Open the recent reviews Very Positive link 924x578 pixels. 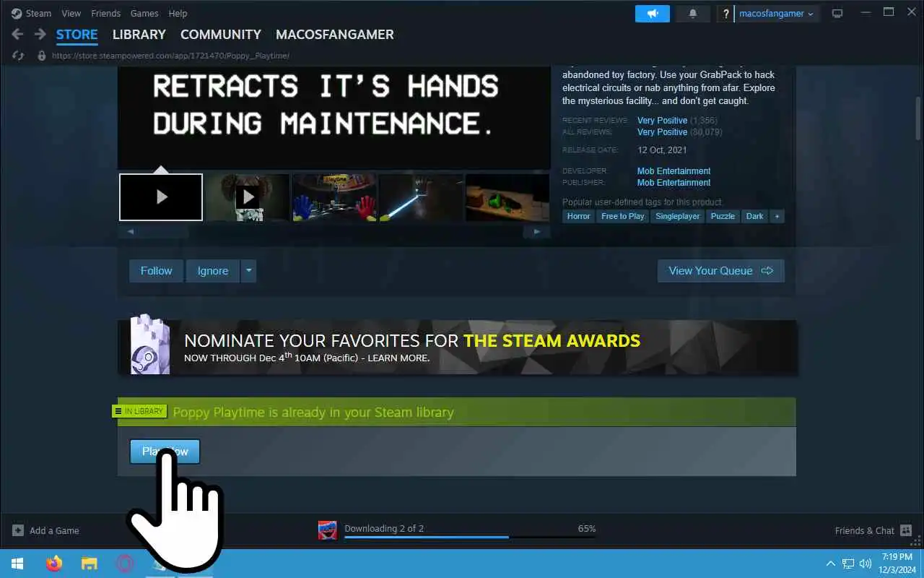(x=662, y=121)
